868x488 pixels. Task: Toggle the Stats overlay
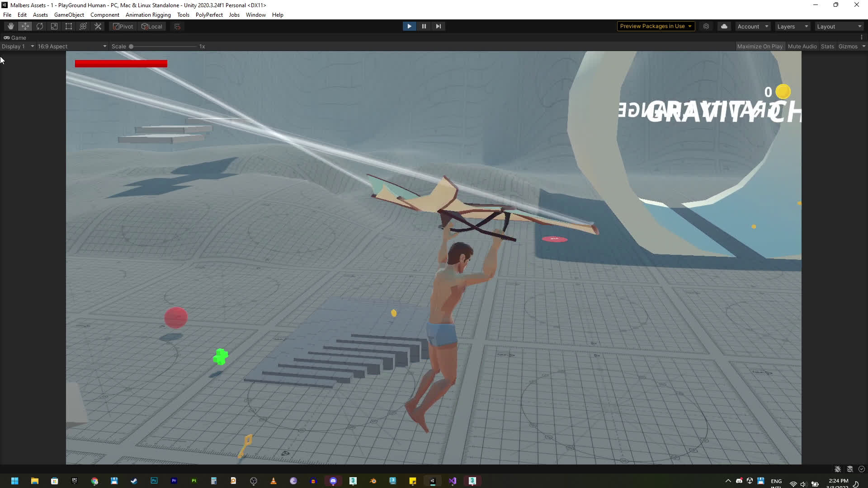click(x=827, y=46)
